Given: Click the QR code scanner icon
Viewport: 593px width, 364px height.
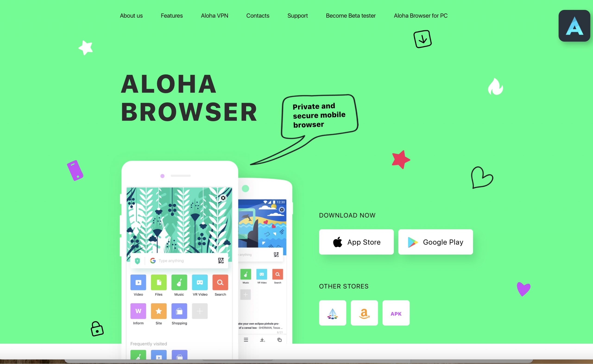Looking at the screenshot, I should click(x=221, y=260).
